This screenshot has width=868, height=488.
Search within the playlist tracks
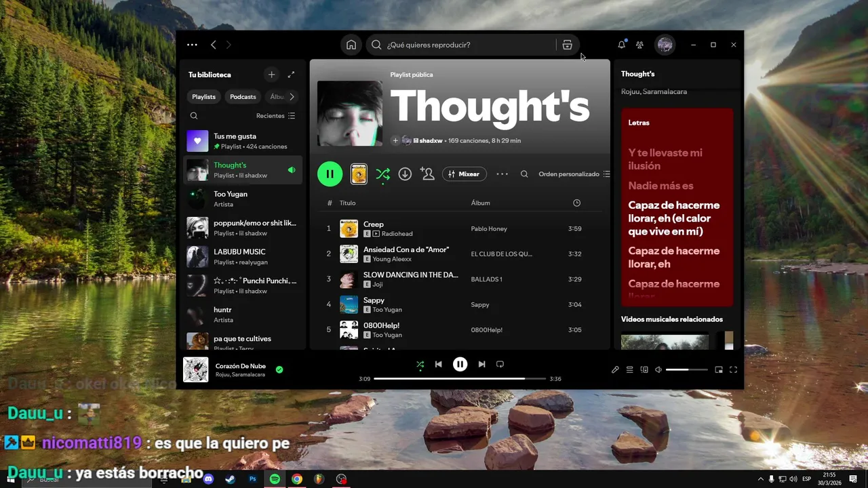[x=524, y=174]
